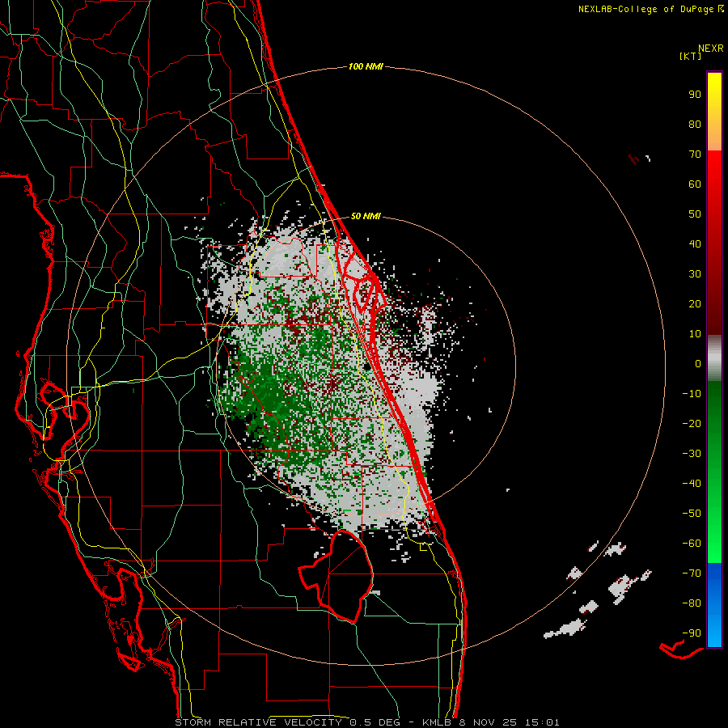This screenshot has width=728, height=728.
Task: Click the gray zero-velocity band of color bar
Action: coord(714,358)
